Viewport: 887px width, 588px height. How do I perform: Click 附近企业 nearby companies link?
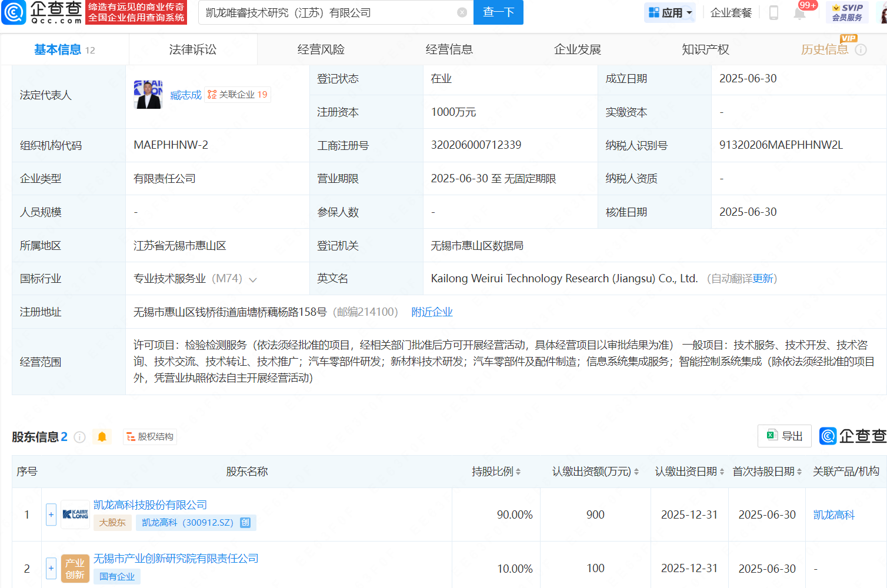(x=432, y=312)
